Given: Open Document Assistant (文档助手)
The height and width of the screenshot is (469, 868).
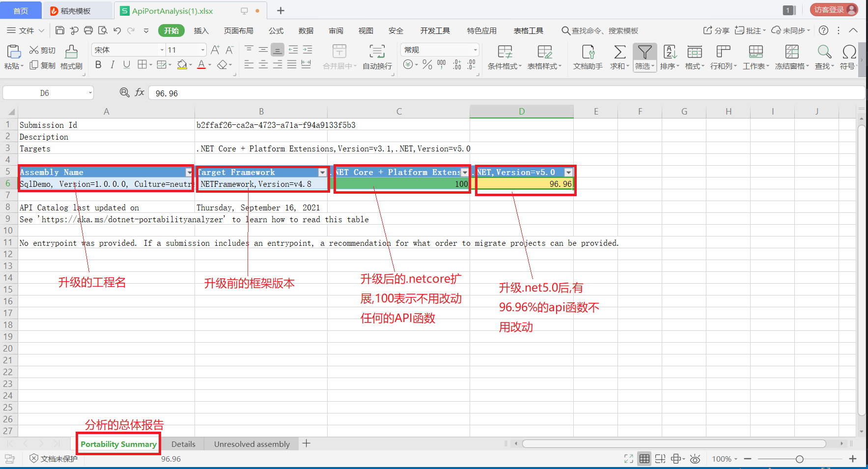Looking at the screenshot, I should click(588, 57).
